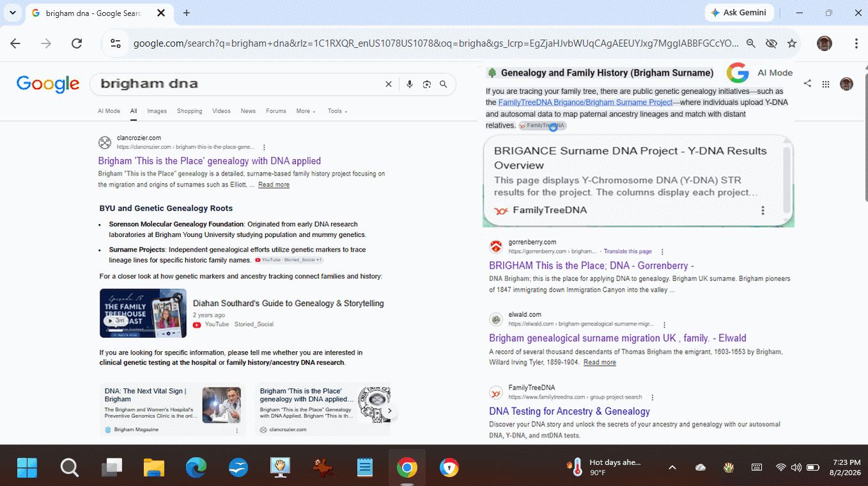Click the zoom magnifier icon in the address bar
Viewport: 868px width, 486px height.
(x=751, y=43)
